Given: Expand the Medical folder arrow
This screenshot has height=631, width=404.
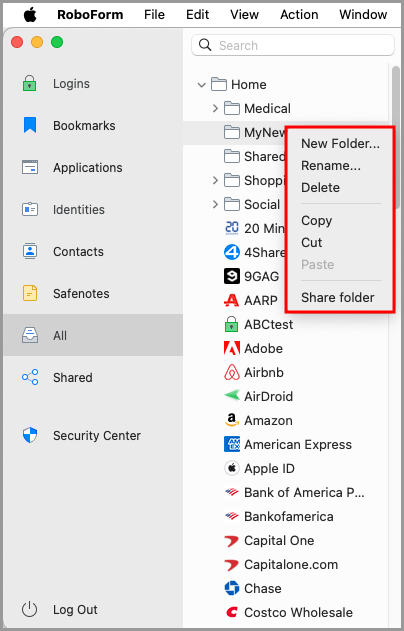Looking at the screenshot, I should coord(215,108).
